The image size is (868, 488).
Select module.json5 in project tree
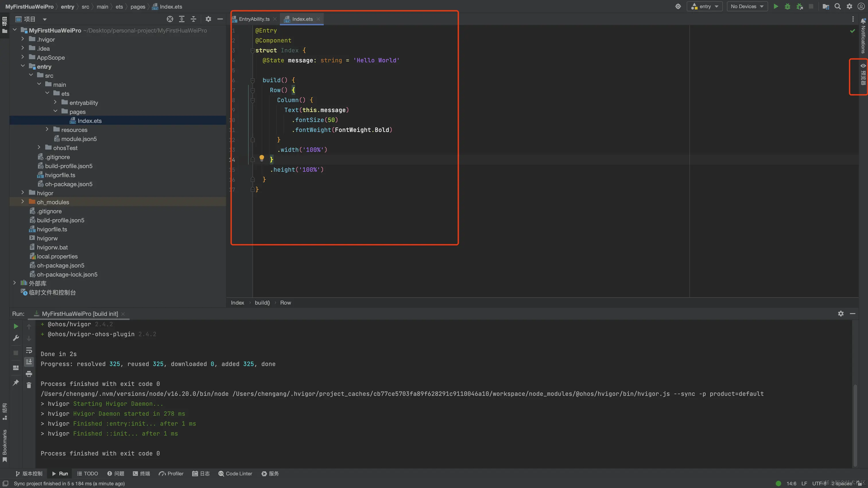[x=79, y=139]
